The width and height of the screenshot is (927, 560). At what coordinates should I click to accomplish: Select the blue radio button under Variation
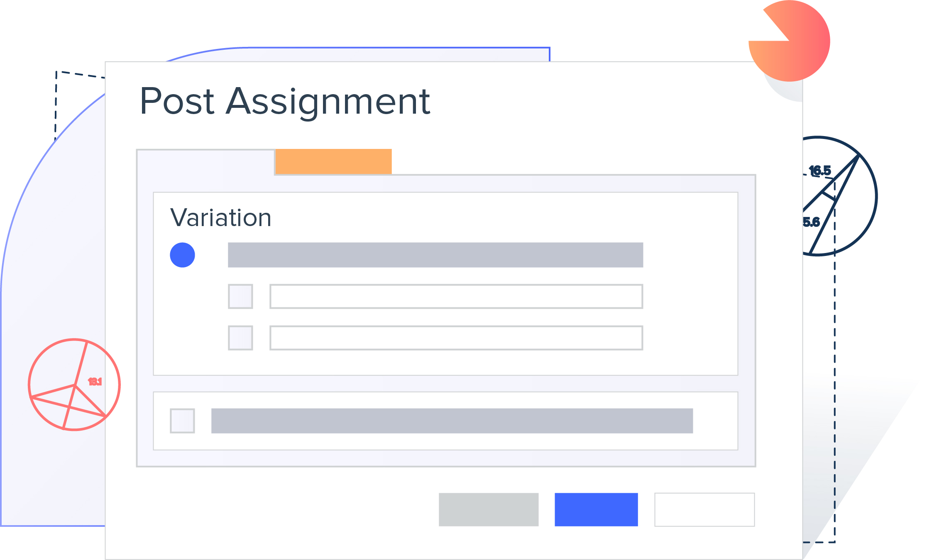(182, 255)
